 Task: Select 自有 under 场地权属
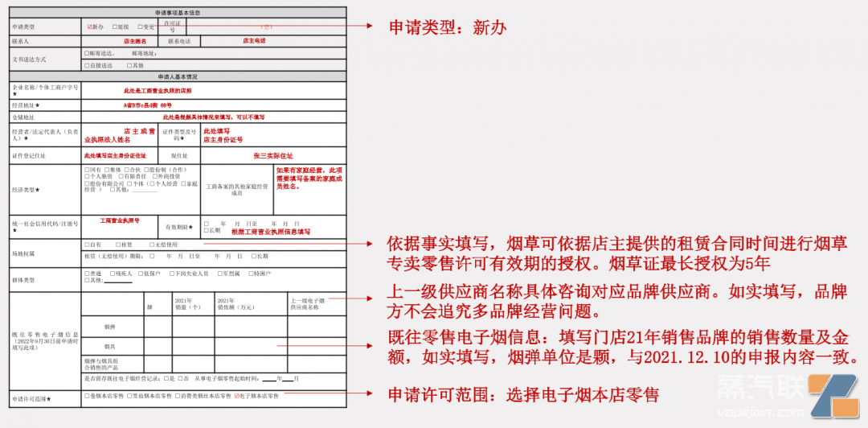87,245
